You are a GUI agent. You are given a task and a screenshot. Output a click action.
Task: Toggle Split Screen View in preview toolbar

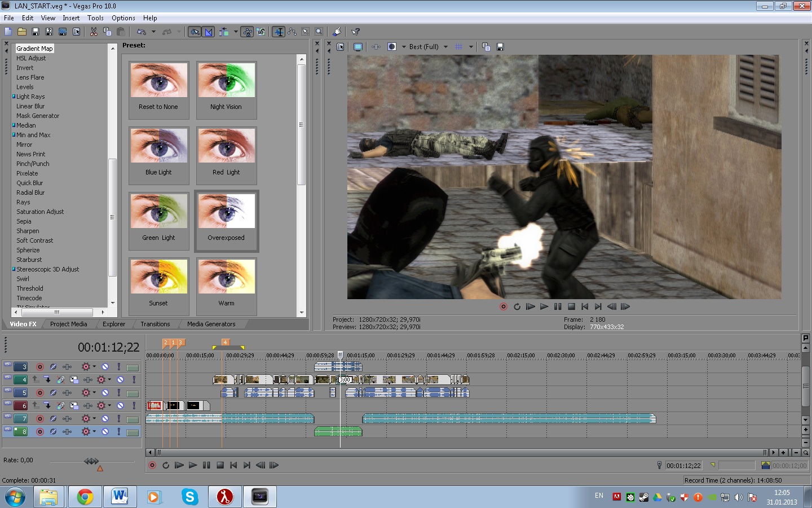(x=392, y=47)
